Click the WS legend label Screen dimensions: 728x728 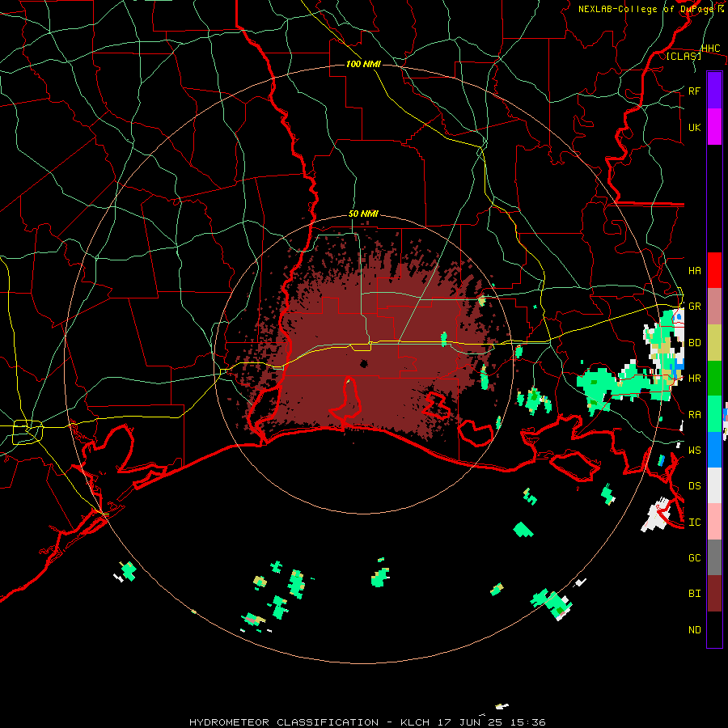[694, 451]
